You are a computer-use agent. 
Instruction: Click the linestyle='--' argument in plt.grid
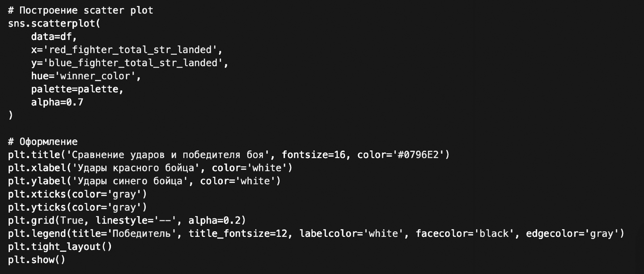click(x=138, y=220)
